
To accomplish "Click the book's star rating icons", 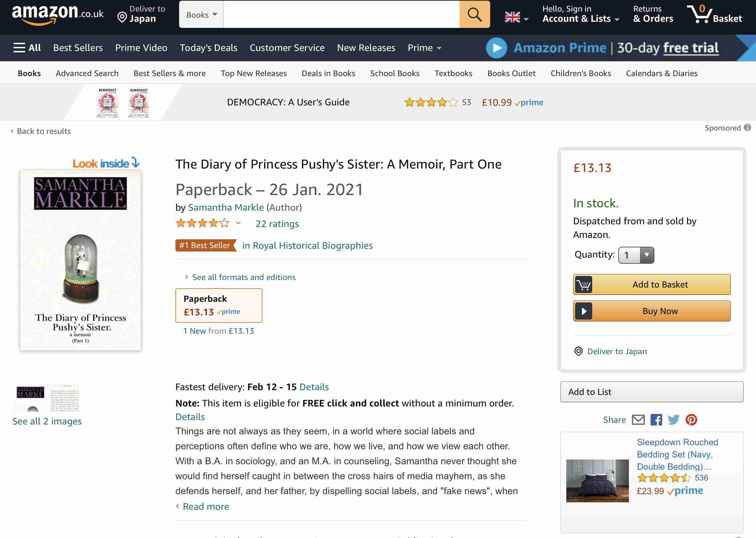I will pyautogui.click(x=203, y=223).
